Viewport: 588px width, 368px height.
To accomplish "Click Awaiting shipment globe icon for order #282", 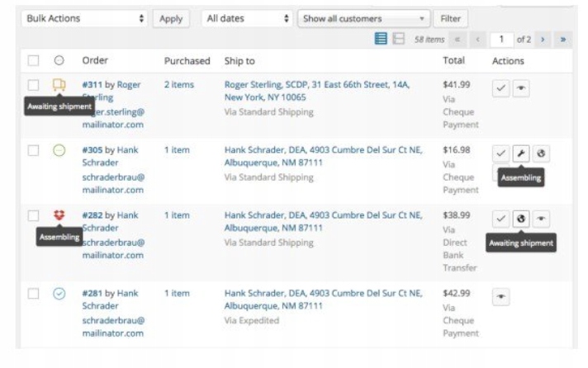I will [x=521, y=219].
